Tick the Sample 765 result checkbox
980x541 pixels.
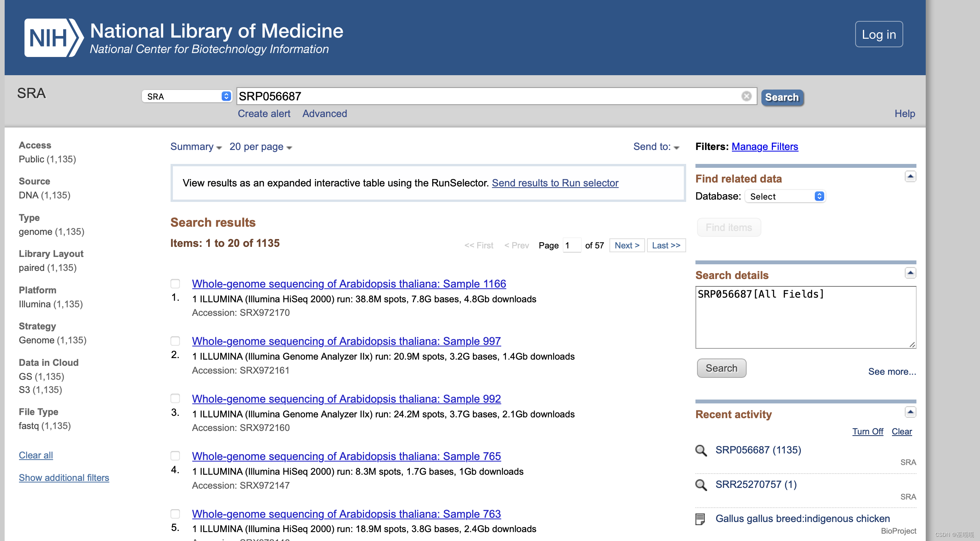tap(175, 456)
